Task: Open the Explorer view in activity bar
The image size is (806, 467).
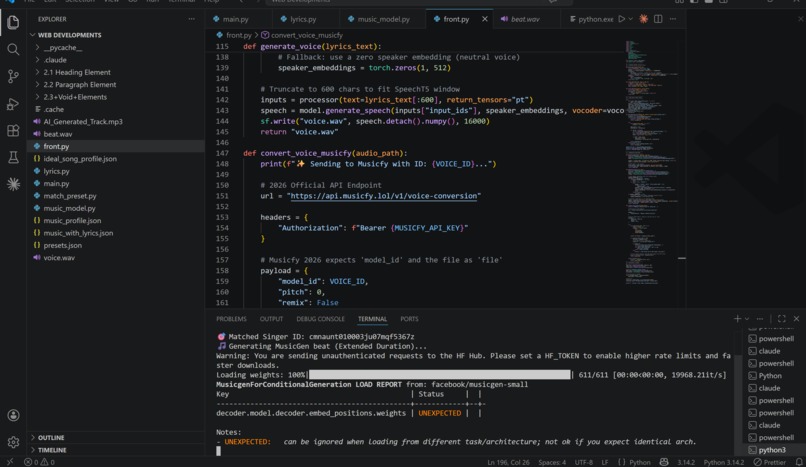Action: 13,22
